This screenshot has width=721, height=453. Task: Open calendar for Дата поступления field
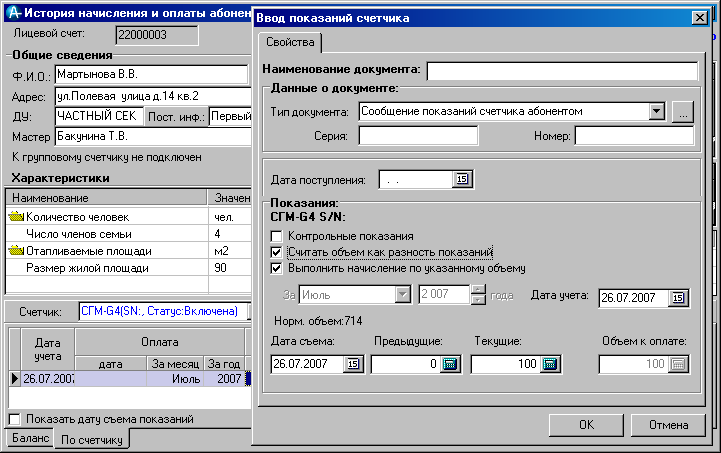462,180
